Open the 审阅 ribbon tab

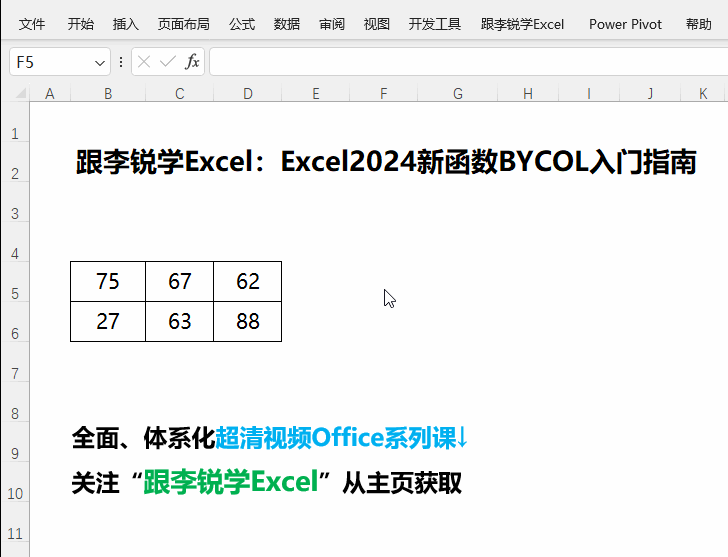[x=332, y=24]
